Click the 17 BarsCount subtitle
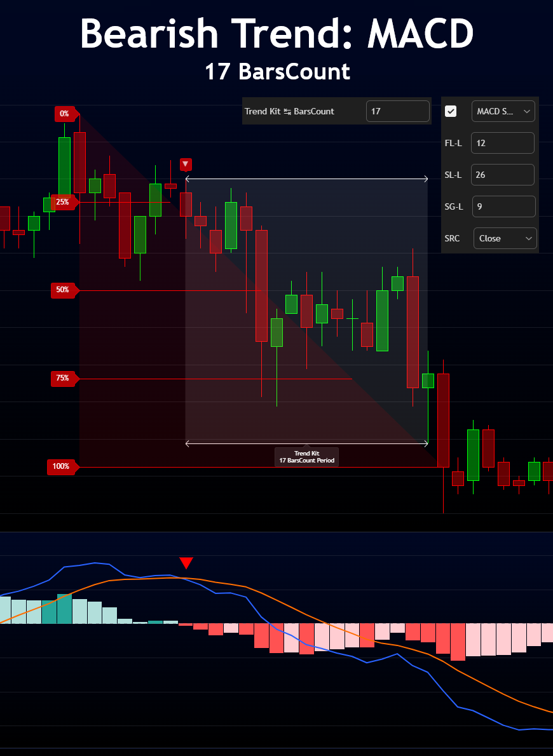Image resolution: width=553 pixels, height=756 pixels. (278, 72)
